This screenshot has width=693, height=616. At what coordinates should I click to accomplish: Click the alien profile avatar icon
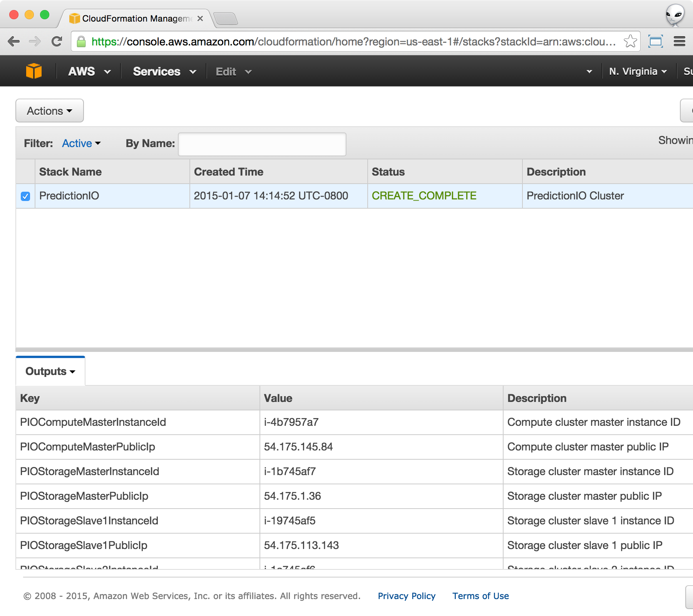click(675, 15)
